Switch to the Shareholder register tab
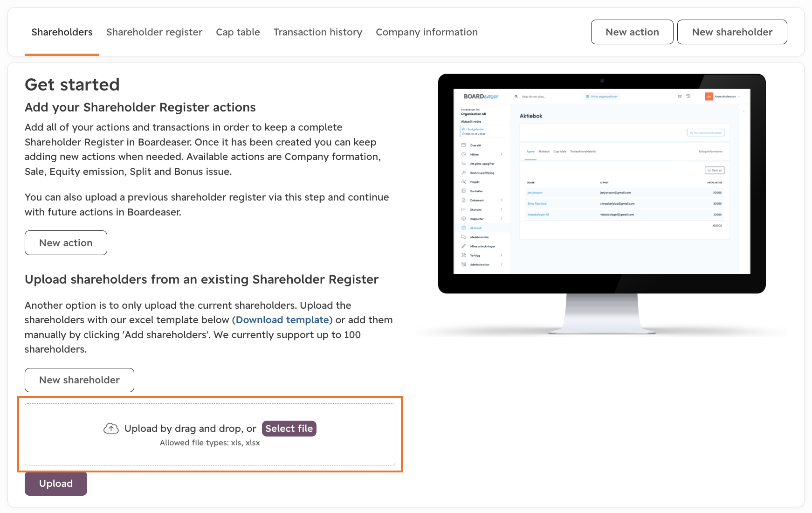The width and height of the screenshot is (812, 513). (154, 32)
